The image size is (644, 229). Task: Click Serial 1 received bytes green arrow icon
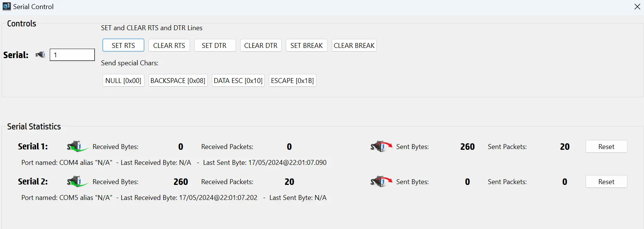click(77, 146)
